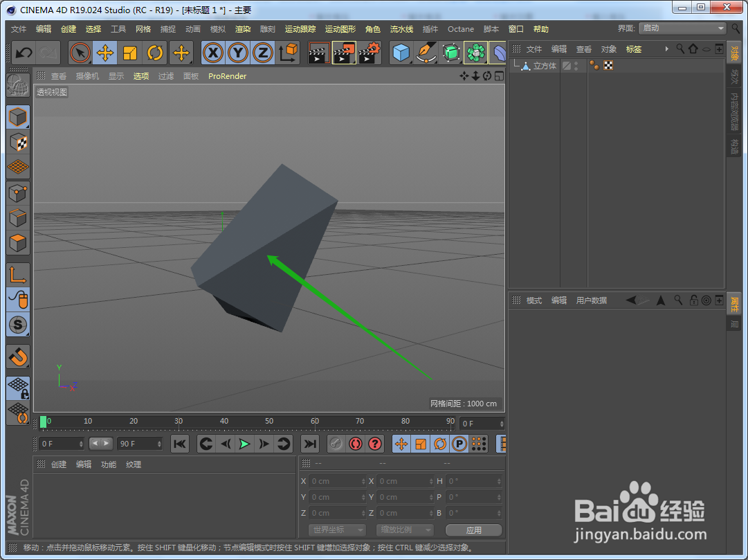This screenshot has height=560, width=748.
Task: Go to end of animation
Action: (x=310, y=444)
